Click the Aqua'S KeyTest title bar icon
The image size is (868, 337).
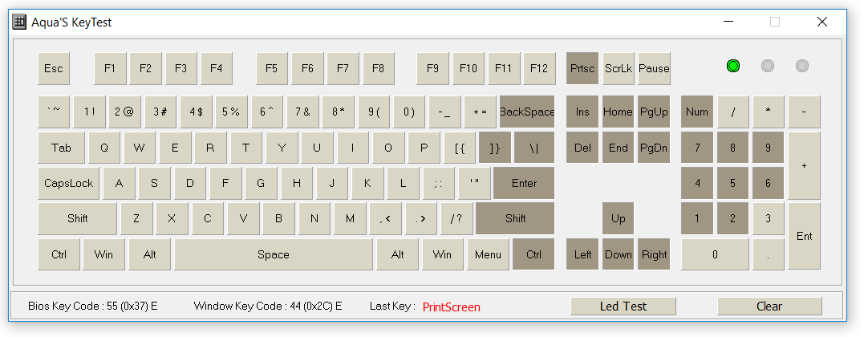[x=19, y=22]
